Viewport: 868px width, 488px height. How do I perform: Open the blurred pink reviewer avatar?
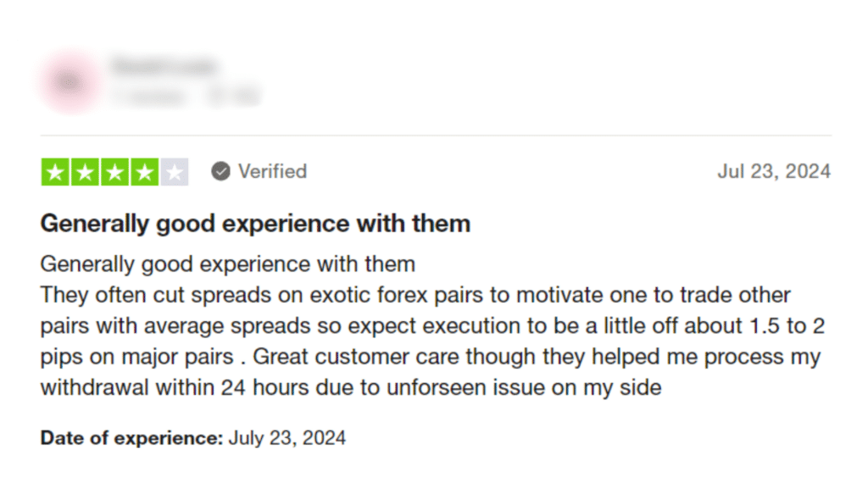click(70, 82)
